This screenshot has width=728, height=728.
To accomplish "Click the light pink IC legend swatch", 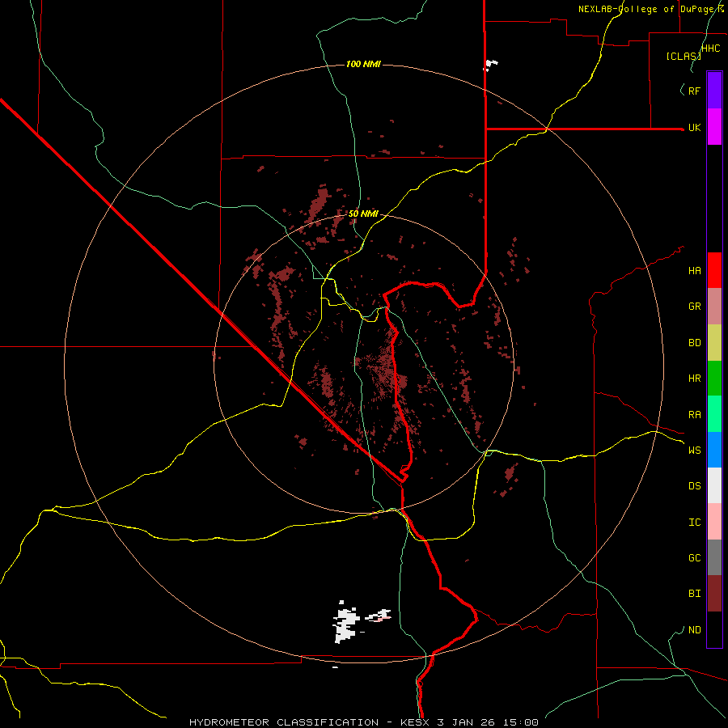I will [x=714, y=522].
